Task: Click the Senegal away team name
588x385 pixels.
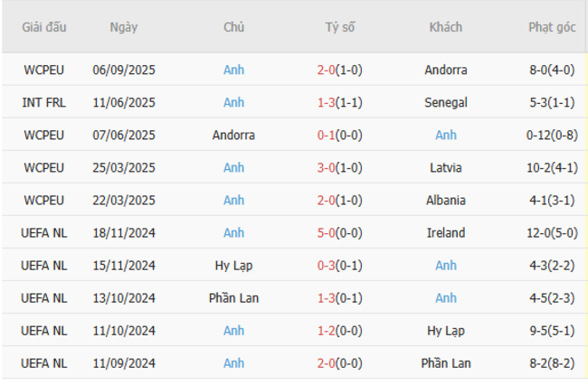Action: tap(445, 102)
